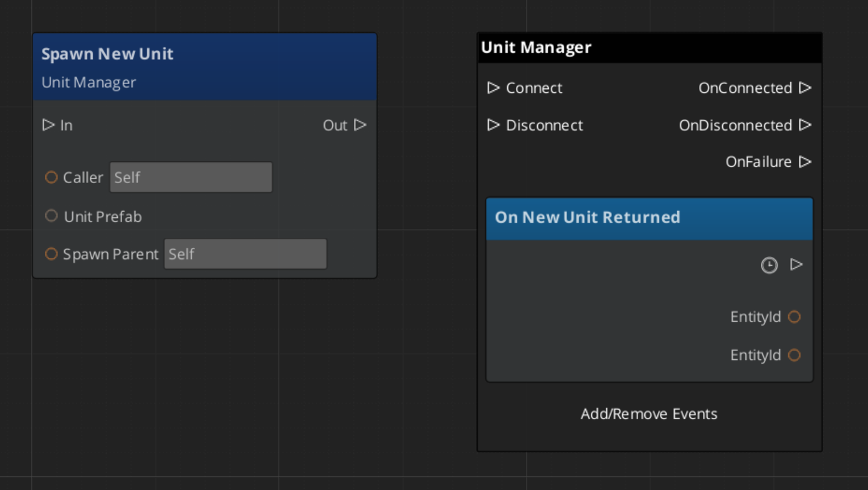Click the In execution pin on Spawn New Unit
The image size is (868, 490).
pyautogui.click(x=49, y=125)
